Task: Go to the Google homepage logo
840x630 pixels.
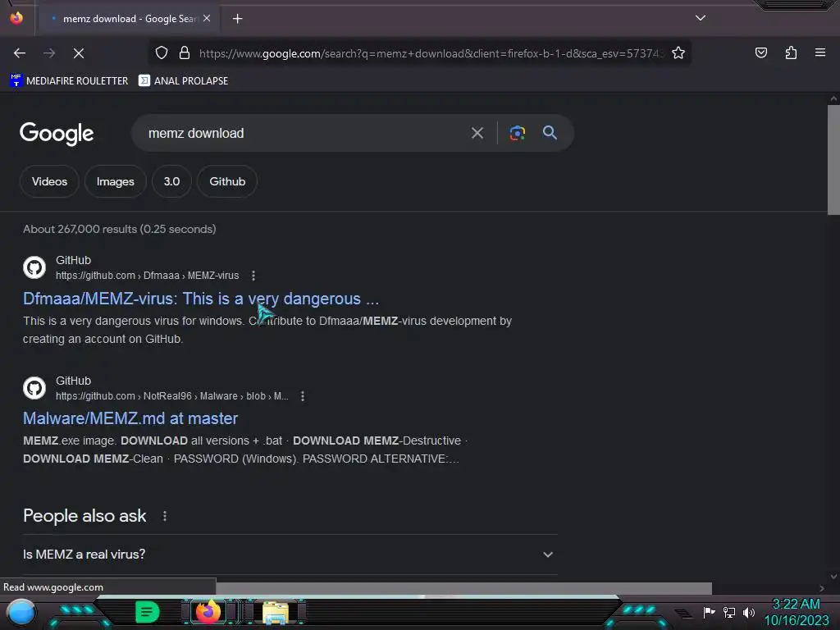Action: click(x=57, y=134)
